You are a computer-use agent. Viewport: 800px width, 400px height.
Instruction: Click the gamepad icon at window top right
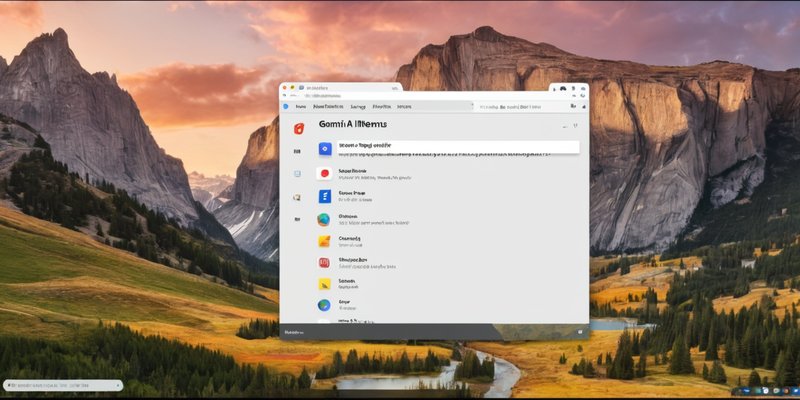(563, 88)
